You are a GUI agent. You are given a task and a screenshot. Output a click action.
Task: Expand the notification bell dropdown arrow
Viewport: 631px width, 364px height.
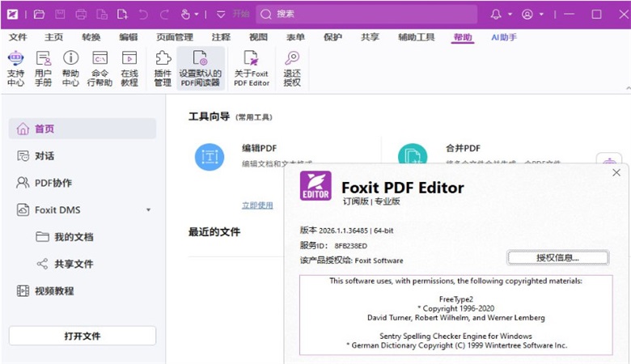click(510, 15)
